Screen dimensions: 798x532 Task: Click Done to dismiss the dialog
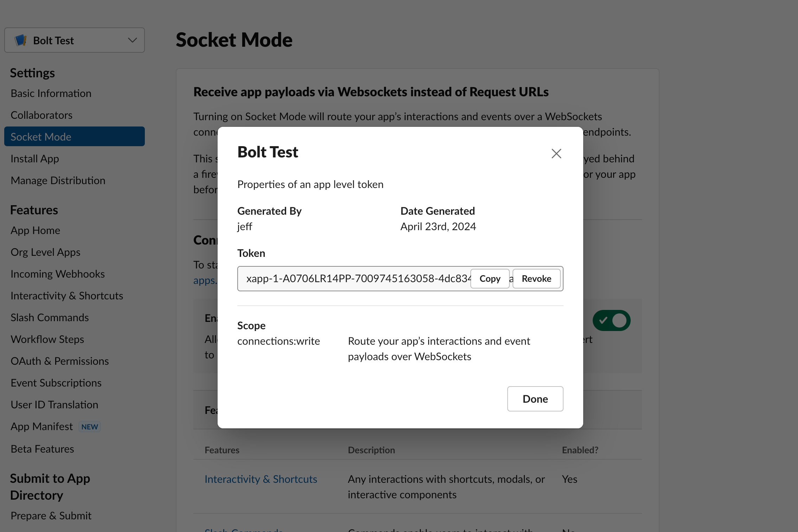[x=535, y=399]
